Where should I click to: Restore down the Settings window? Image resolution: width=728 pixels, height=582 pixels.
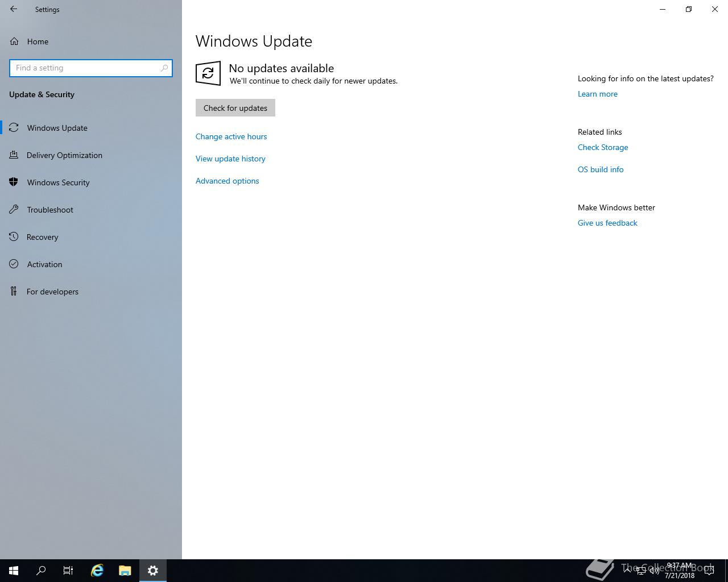(689, 9)
